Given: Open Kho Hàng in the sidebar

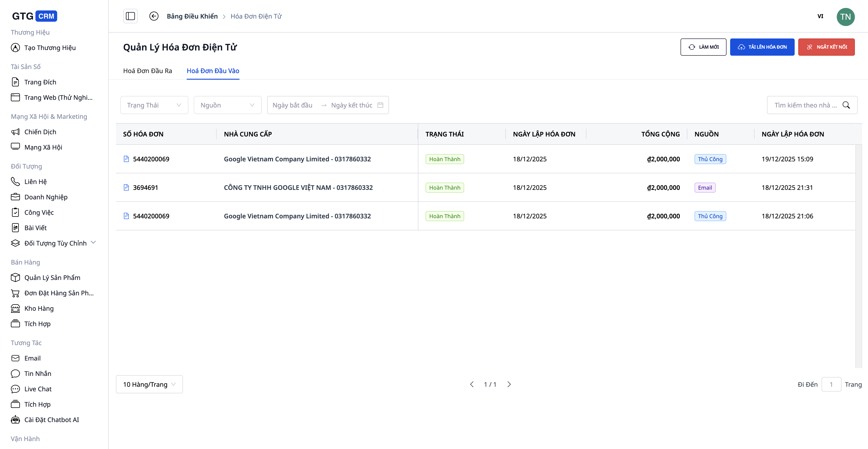Looking at the screenshot, I should coord(39,308).
